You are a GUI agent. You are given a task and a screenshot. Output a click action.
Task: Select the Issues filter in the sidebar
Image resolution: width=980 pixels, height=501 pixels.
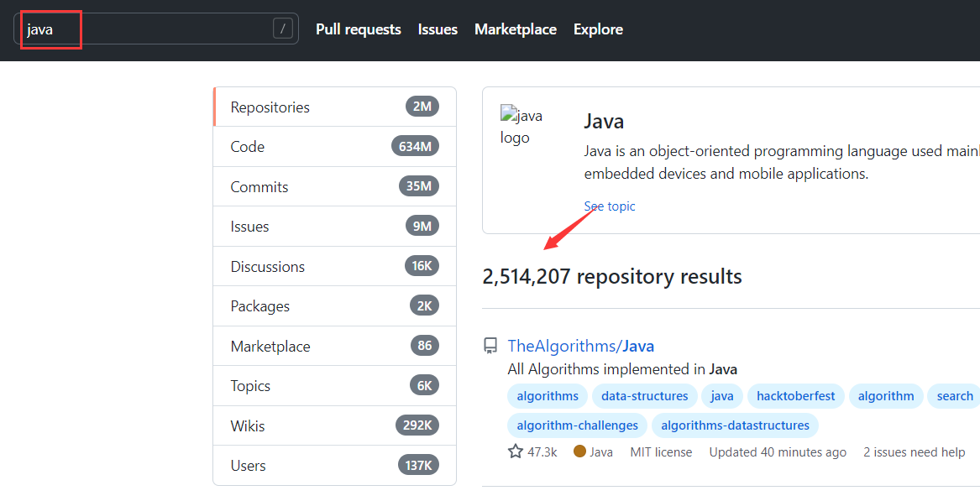(x=335, y=226)
